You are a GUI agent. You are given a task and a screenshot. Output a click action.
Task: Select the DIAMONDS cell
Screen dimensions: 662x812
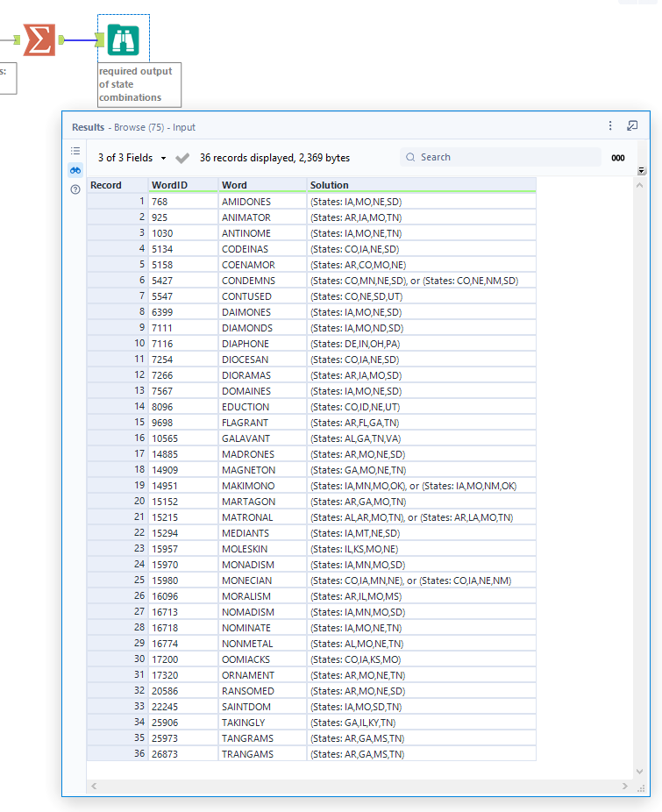click(x=262, y=328)
